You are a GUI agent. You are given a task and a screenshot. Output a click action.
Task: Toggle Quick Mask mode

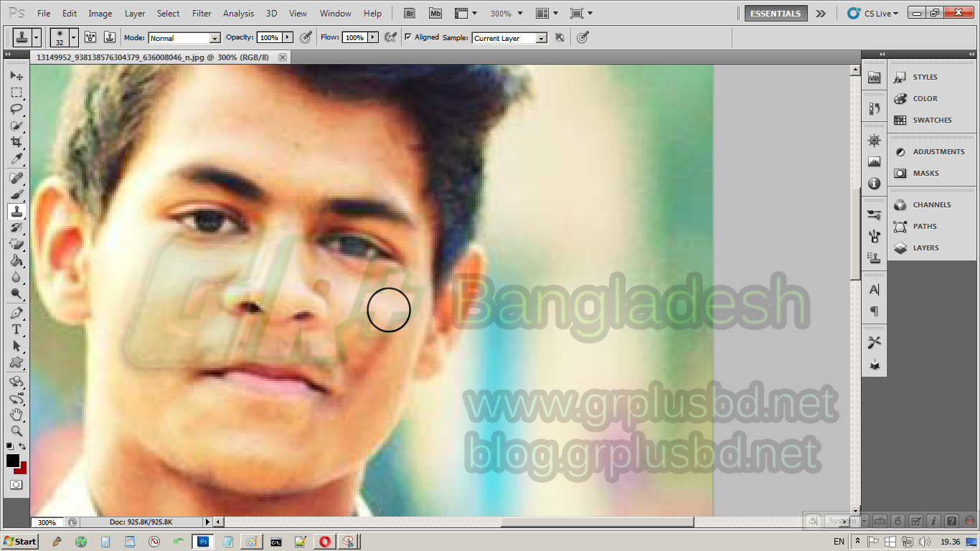coord(16,485)
